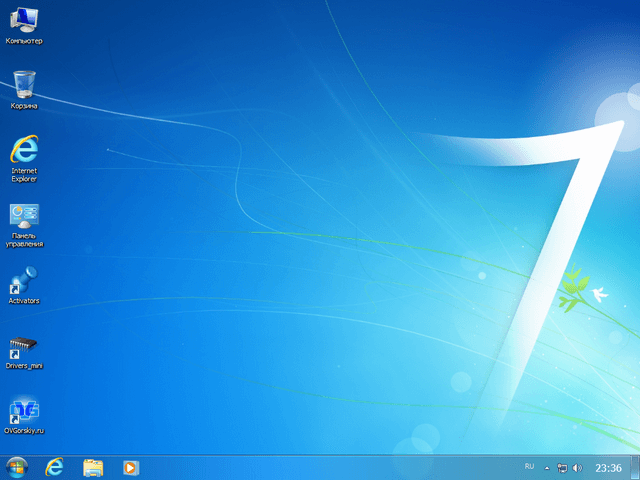Screen dimensions: 640x480
Task: Click an empty area of the taskbar
Action: (330, 467)
